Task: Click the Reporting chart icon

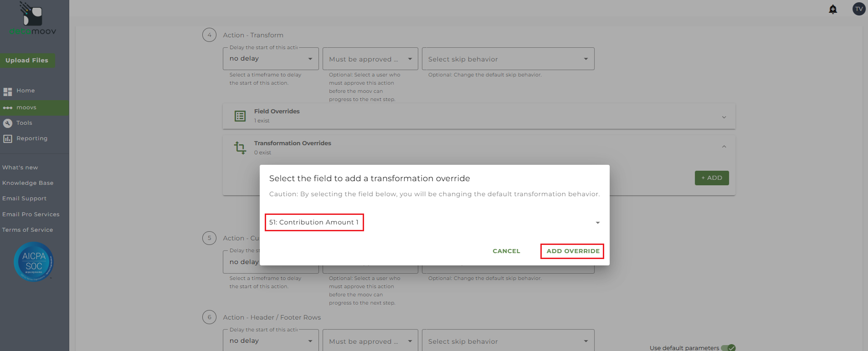Action: 8,139
